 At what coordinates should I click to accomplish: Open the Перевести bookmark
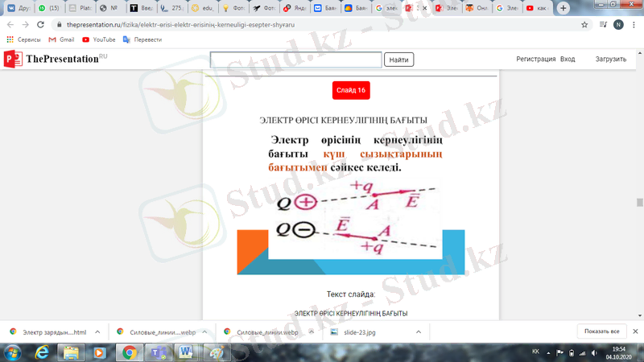click(142, 39)
